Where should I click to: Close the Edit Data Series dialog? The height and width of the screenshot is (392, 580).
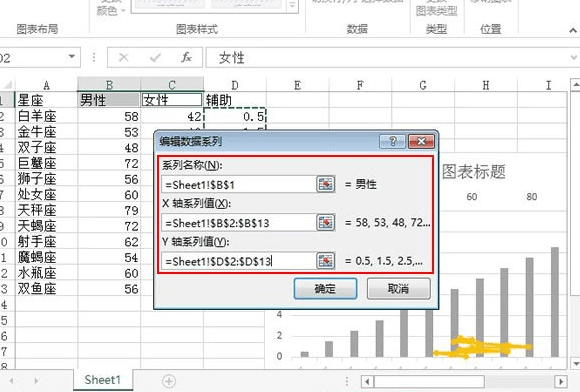(x=421, y=141)
